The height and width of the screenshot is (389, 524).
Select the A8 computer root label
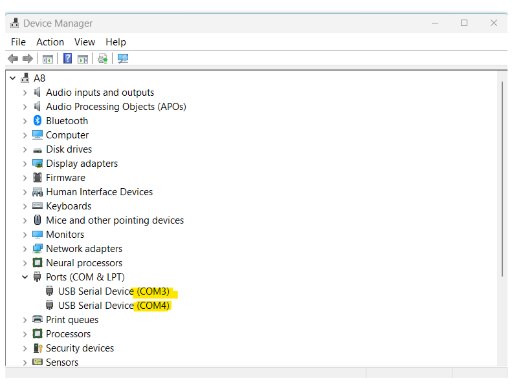coord(39,78)
